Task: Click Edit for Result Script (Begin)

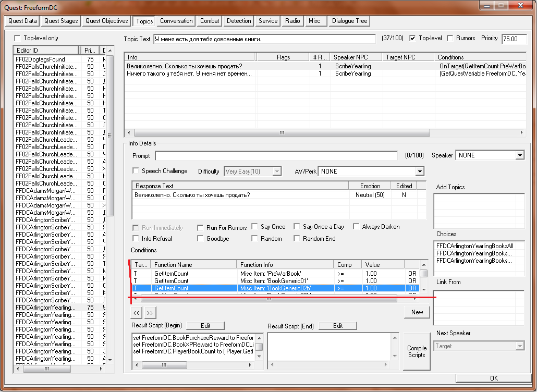Action: pos(205,326)
